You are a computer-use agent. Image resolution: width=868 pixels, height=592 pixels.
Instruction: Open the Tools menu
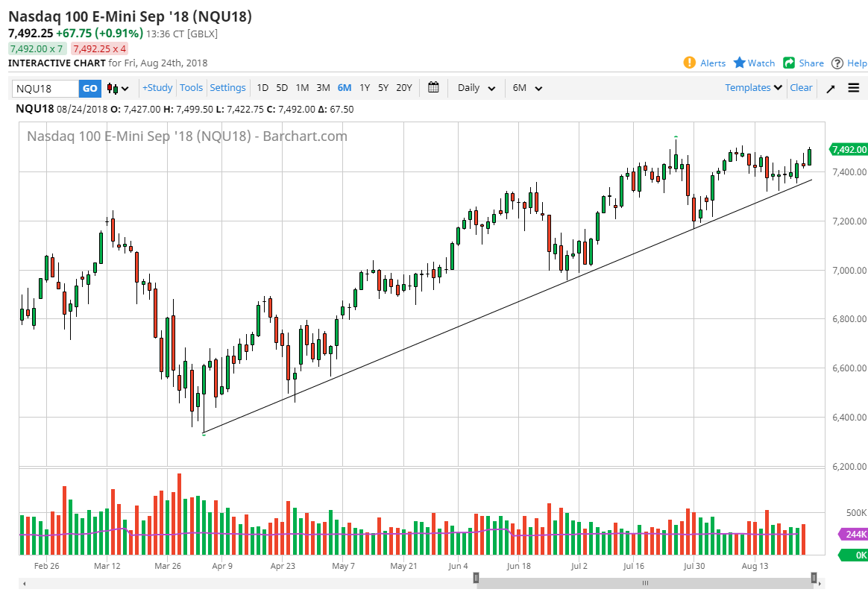coord(191,87)
